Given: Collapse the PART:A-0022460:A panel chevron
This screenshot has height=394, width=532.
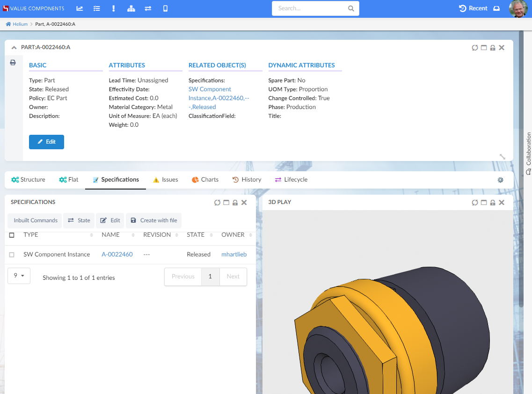Looking at the screenshot, I should 14,47.
